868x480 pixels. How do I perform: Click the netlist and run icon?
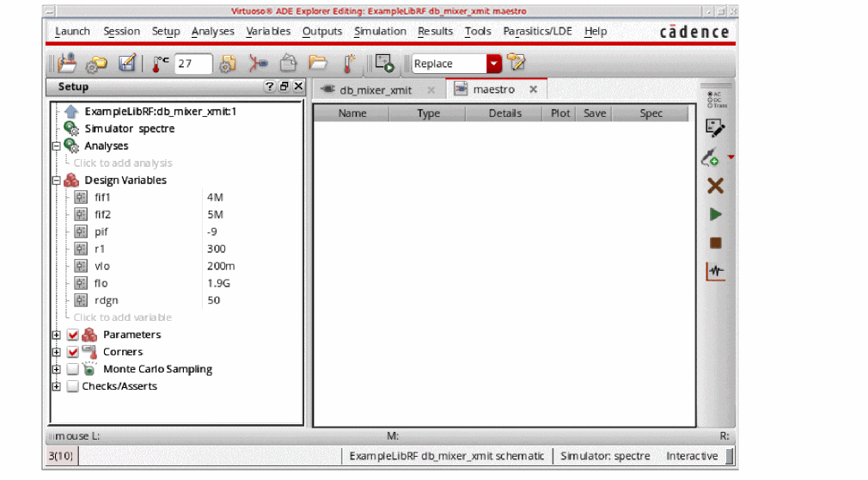click(383, 64)
